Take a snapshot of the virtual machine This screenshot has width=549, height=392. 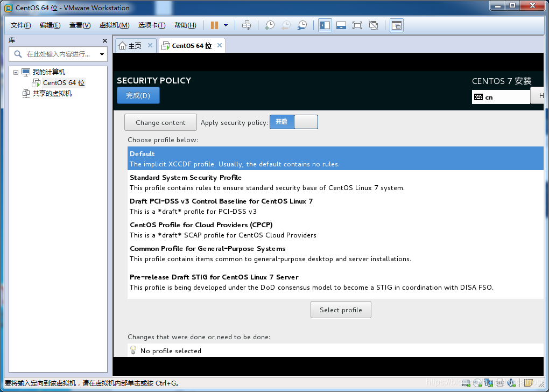point(270,25)
